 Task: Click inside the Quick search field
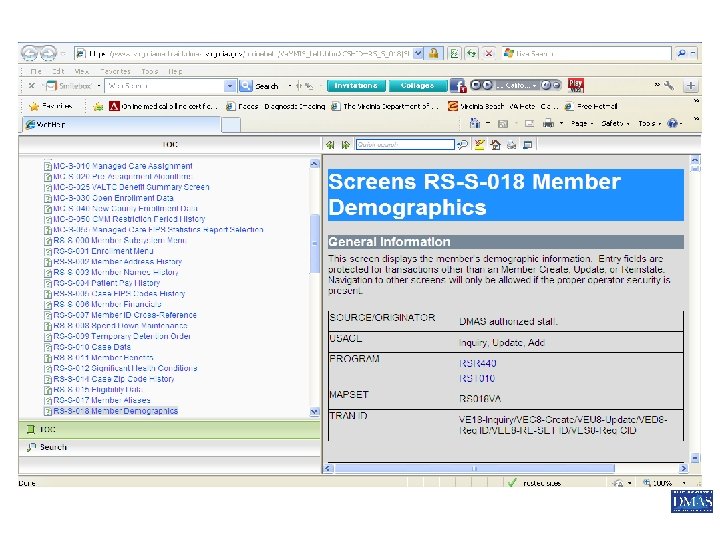pyautogui.click(x=405, y=145)
